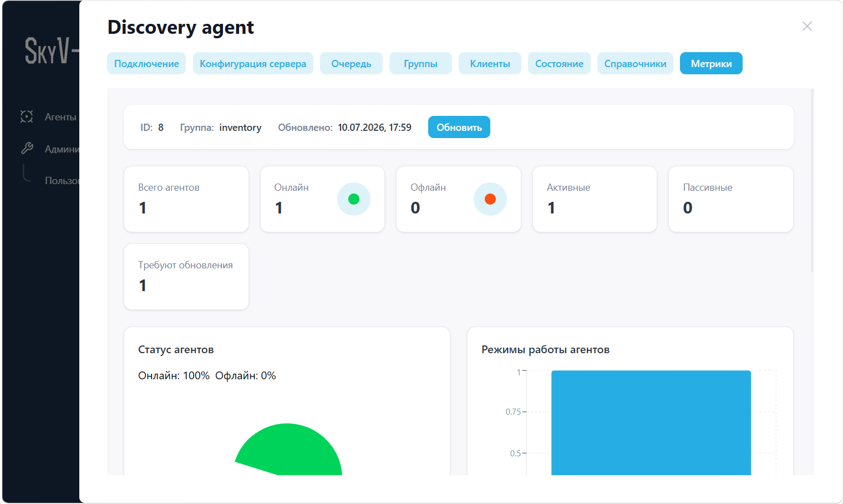Click the modal vertical scrollbar
Image resolution: width=843 pixels, height=504 pixels.
pos(812,180)
